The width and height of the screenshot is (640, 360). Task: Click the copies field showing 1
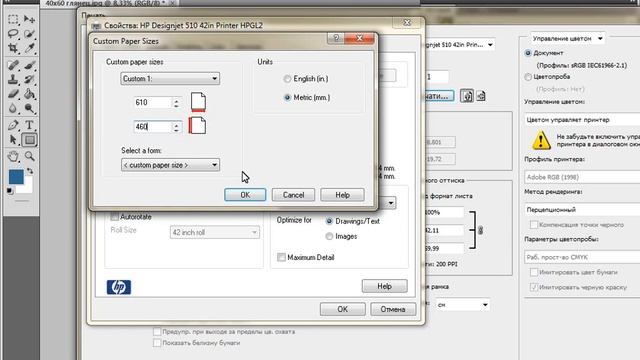click(437, 77)
